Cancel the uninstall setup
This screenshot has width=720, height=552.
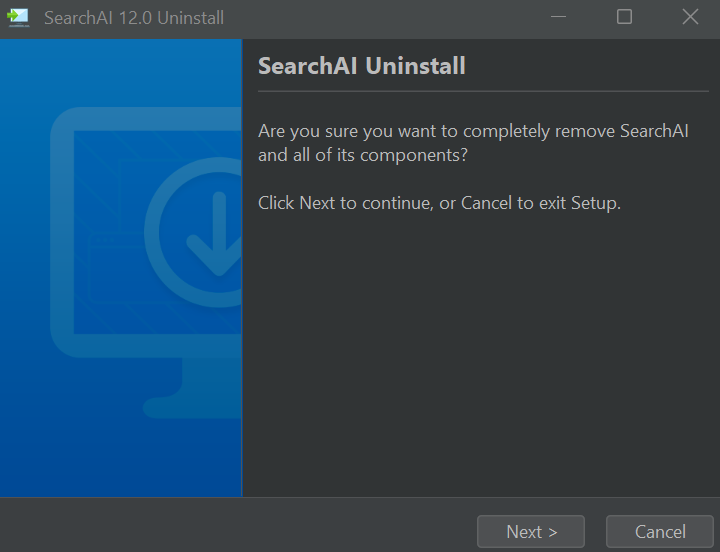click(660, 532)
